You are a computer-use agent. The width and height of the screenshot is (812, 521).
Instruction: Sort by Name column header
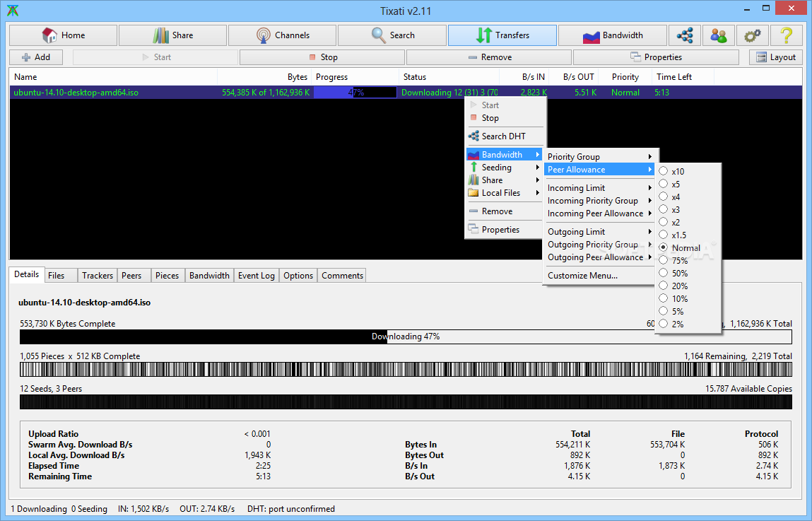113,76
